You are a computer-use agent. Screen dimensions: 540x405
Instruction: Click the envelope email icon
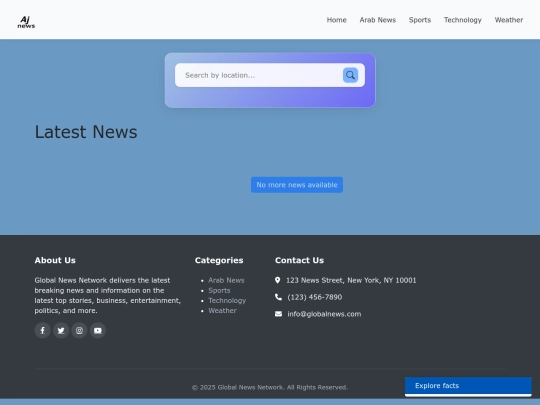point(278,314)
